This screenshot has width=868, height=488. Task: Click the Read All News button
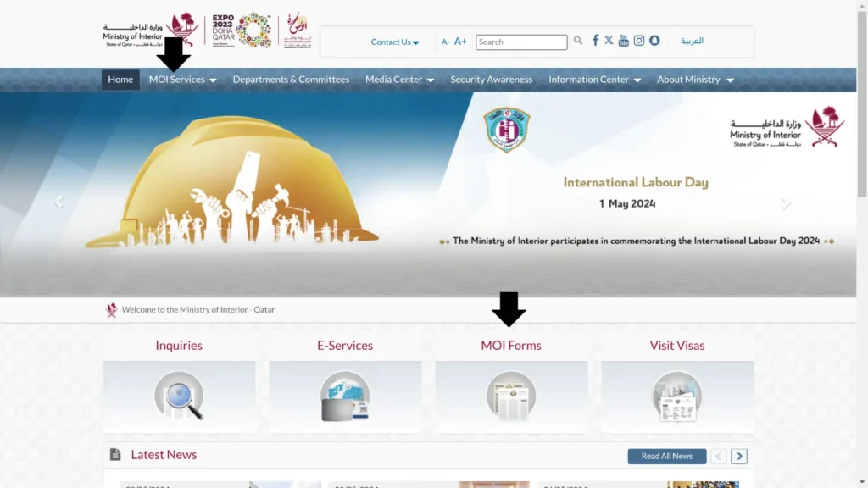666,456
